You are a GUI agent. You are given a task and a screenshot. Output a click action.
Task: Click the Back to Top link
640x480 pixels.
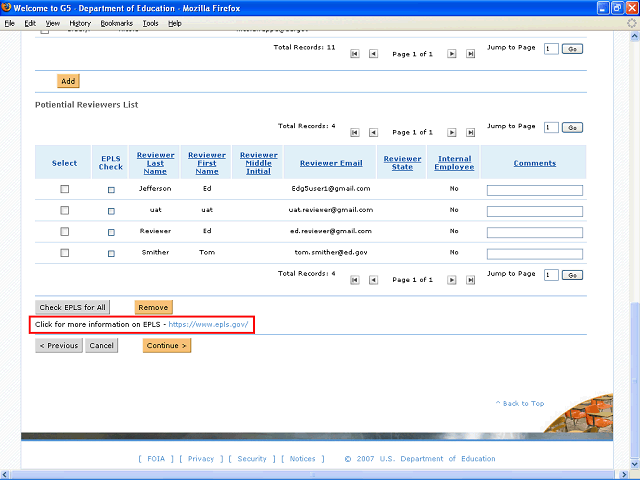coord(520,404)
